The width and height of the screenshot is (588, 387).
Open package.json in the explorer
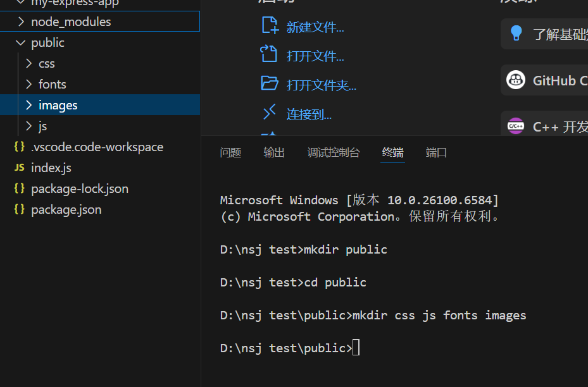click(66, 210)
